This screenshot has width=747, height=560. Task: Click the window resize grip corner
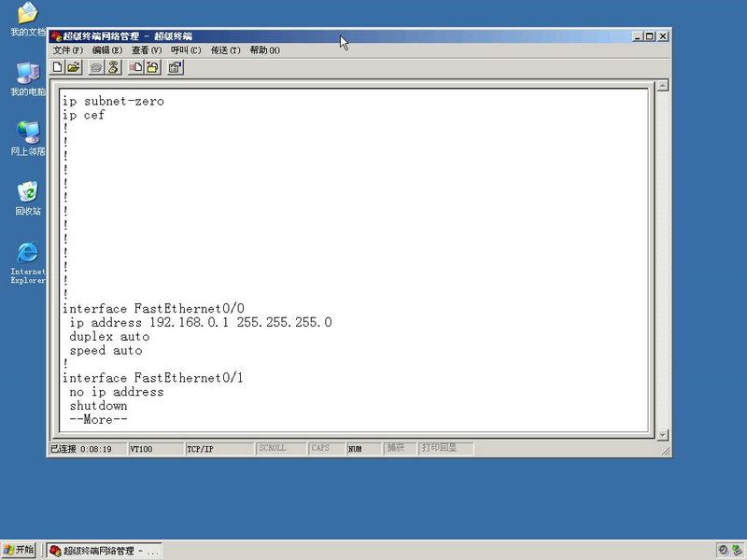point(666,451)
